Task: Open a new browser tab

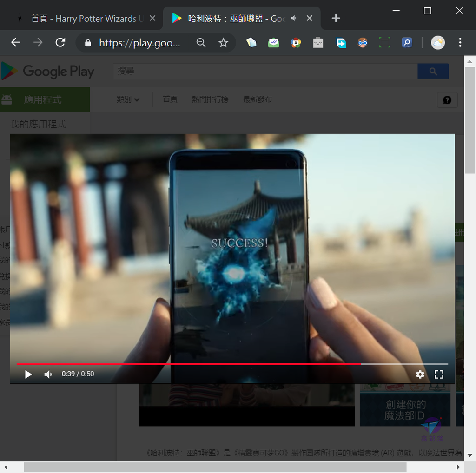Action: tap(336, 18)
